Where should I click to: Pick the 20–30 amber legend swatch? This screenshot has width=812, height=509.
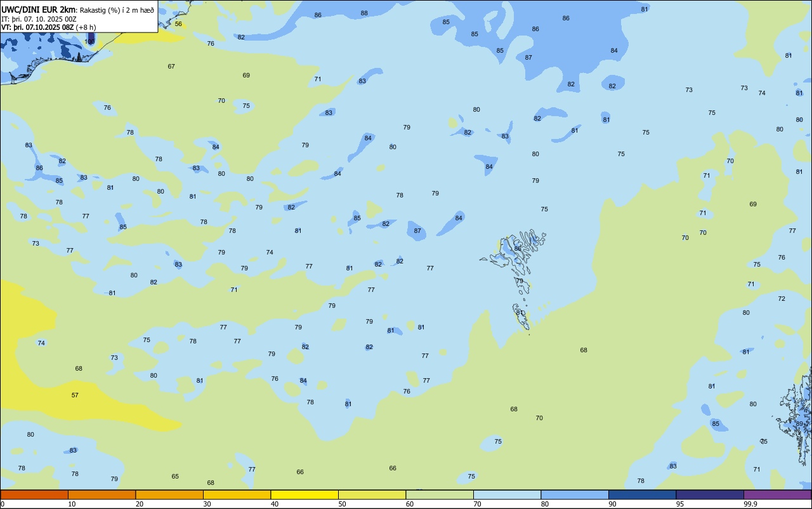pyautogui.click(x=169, y=494)
